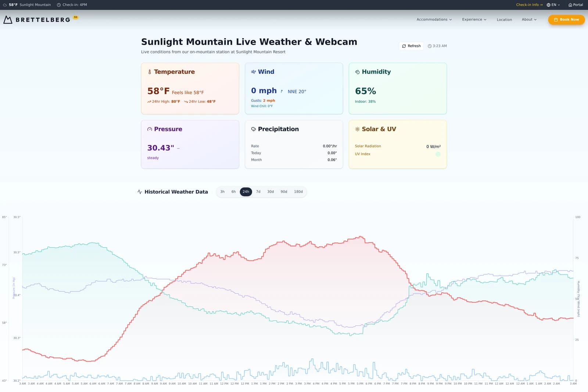
Task: Click the "steady" pressure trend text
Action: coord(153,158)
